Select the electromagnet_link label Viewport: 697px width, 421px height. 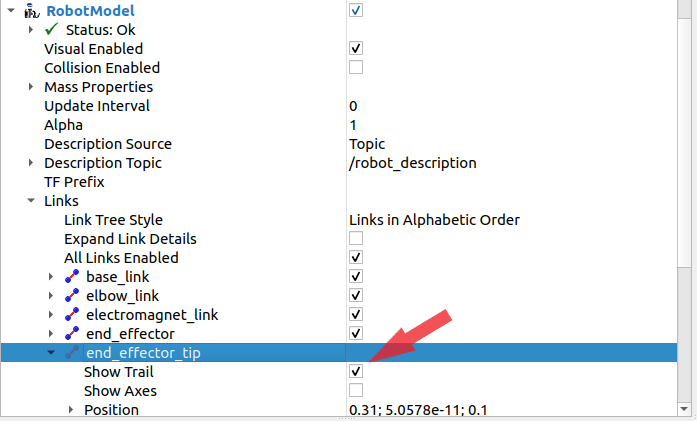[x=152, y=315]
